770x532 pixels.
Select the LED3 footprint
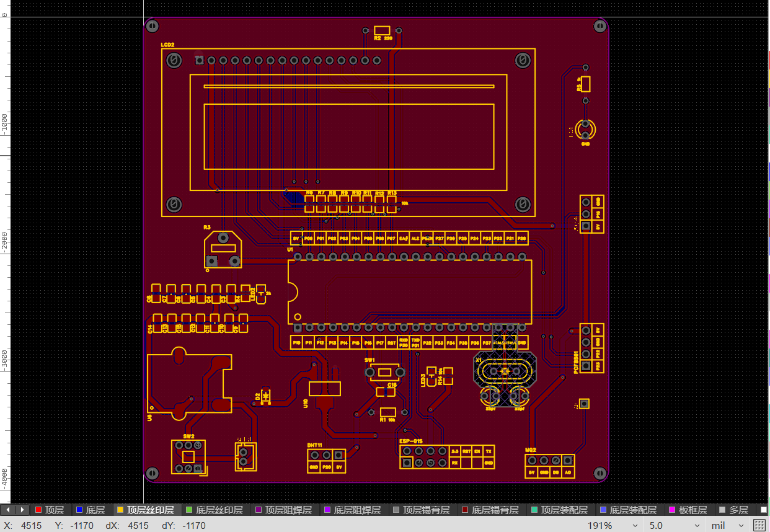pyautogui.click(x=432, y=376)
